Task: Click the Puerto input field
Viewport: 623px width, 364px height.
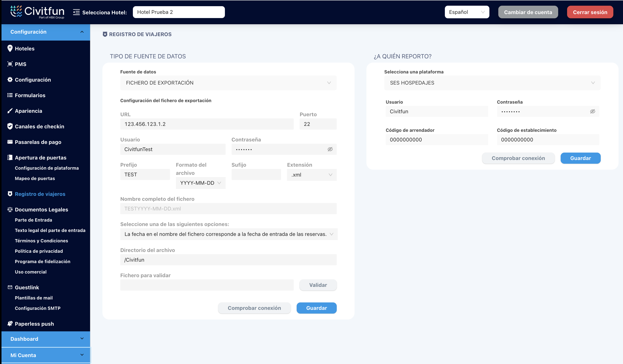Action: [318, 124]
